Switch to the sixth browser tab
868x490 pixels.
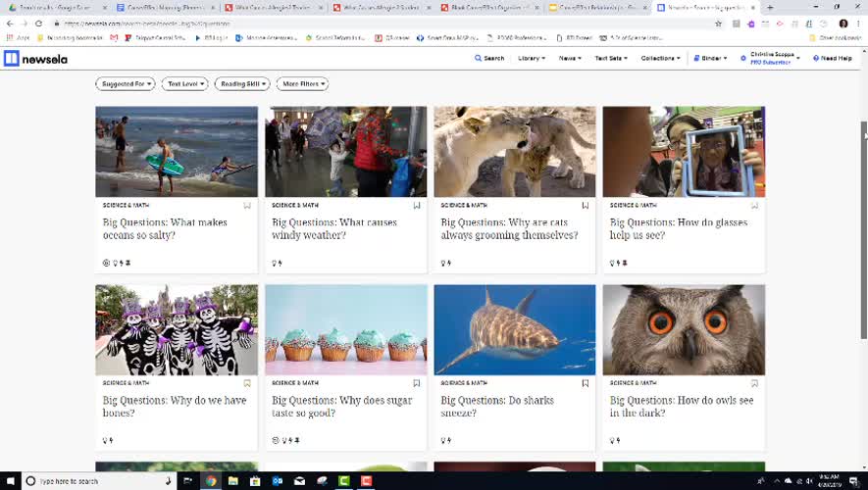point(597,8)
